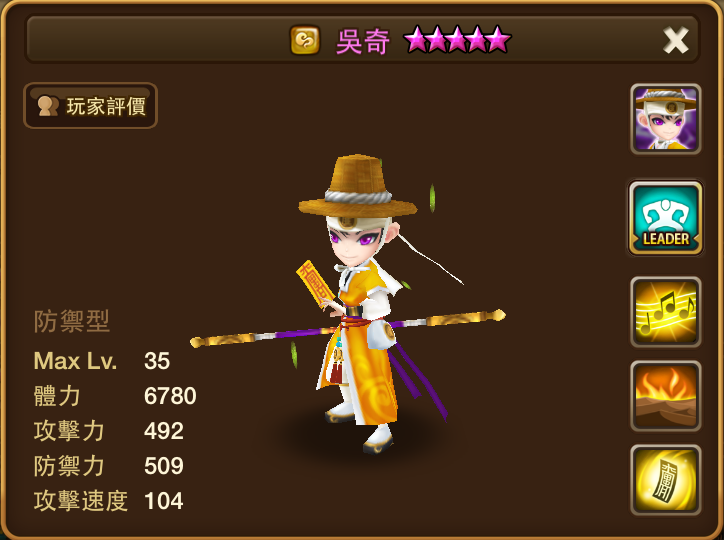Click the Max Lv. value 35
Image resolution: width=724 pixels, height=540 pixels.
(157, 361)
